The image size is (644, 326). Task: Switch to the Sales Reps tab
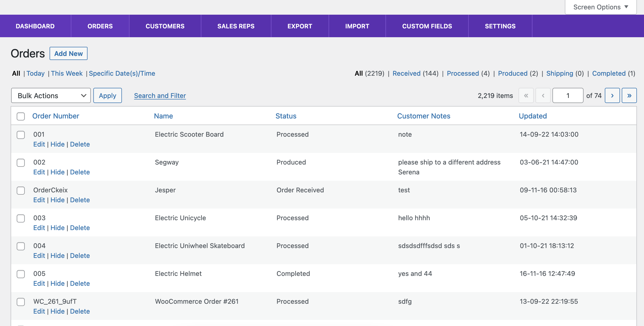[x=236, y=26]
